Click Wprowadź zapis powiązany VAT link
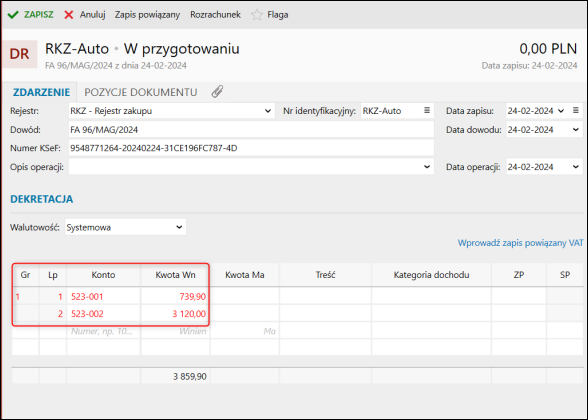Viewport: 588px width, 420px height. [520, 243]
